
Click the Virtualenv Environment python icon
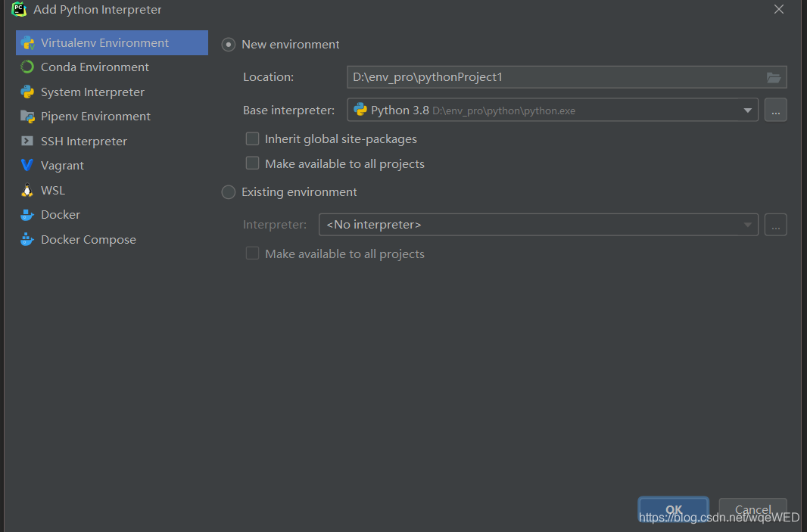tap(27, 43)
